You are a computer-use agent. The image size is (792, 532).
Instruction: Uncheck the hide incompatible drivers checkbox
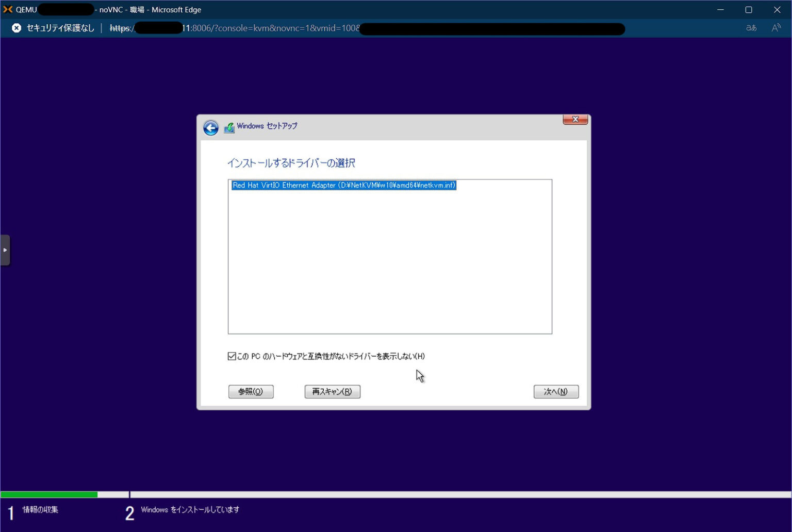point(232,356)
